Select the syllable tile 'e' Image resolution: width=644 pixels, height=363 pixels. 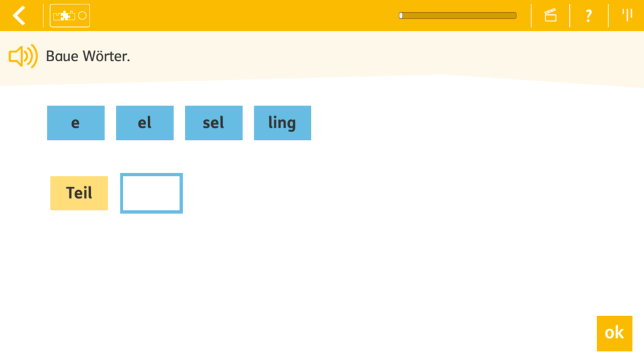(x=75, y=123)
